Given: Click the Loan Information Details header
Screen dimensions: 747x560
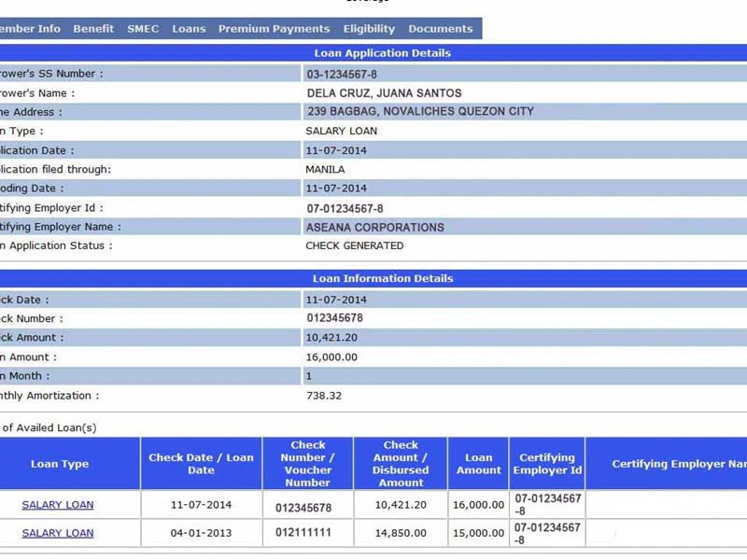Looking at the screenshot, I should (x=383, y=278).
